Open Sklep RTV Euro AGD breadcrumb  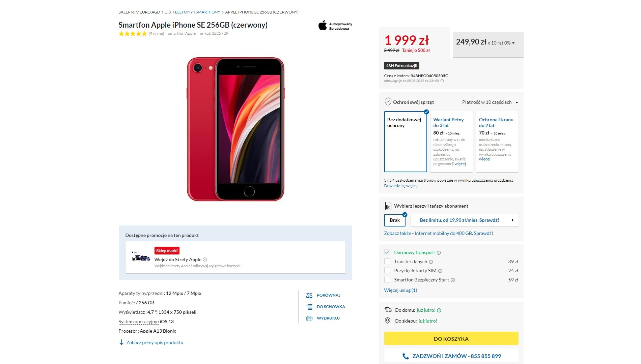[x=139, y=12]
